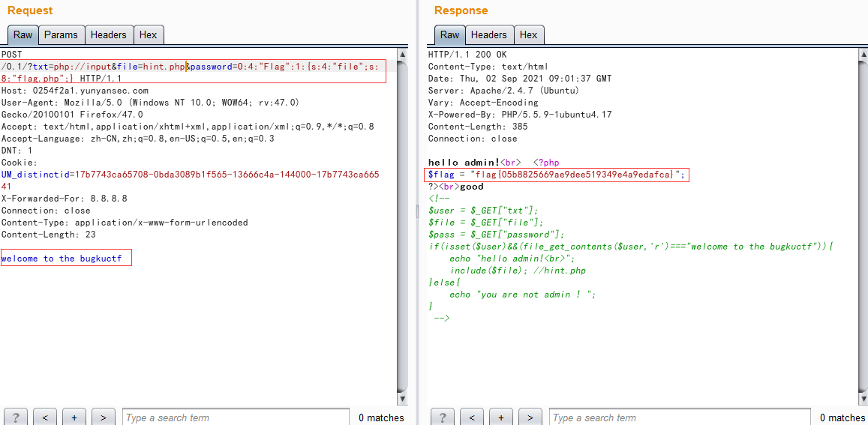Go to next match in Request search
The width and height of the screenshot is (868, 425).
(104, 418)
